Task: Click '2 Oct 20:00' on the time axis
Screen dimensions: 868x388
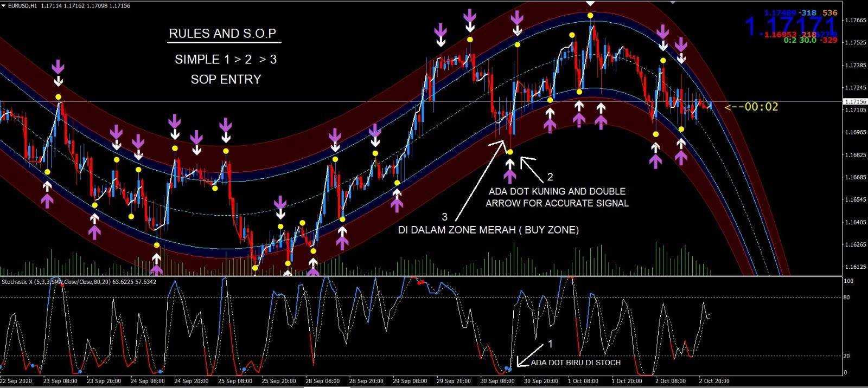Action: pos(714,381)
